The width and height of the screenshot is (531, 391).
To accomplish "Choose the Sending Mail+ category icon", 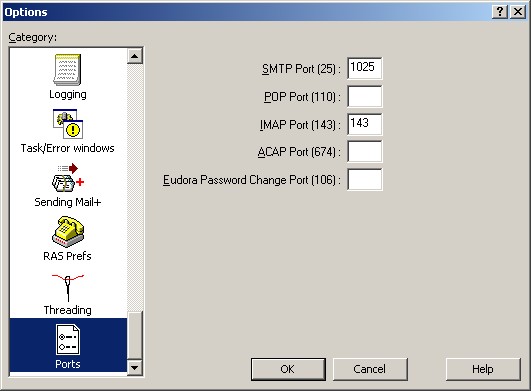I will 68,178.
